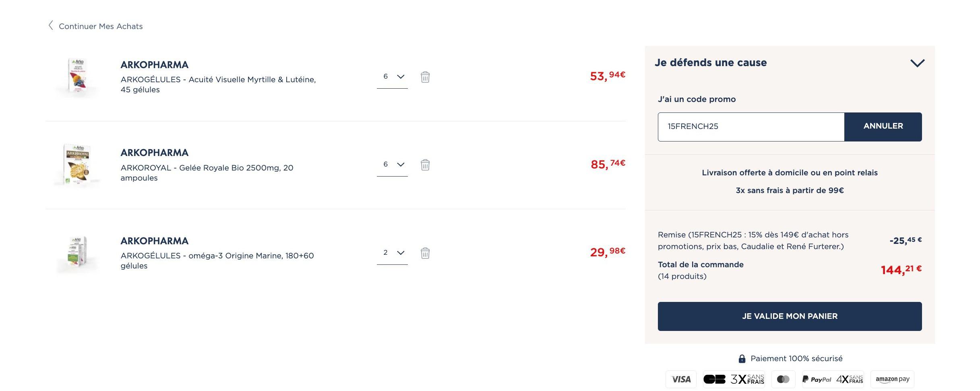Click the promo code field containing 15FRENCH25
The height and width of the screenshot is (391, 980).
click(751, 127)
